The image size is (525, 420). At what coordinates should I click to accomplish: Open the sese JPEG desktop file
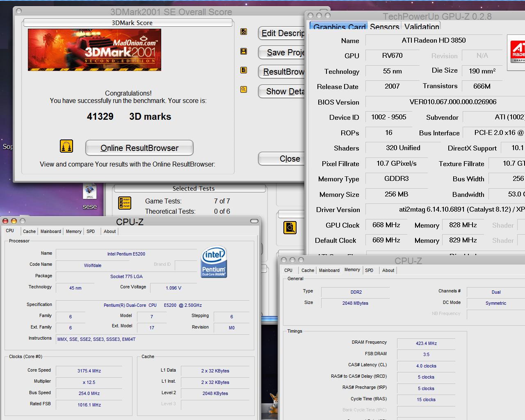90,197
